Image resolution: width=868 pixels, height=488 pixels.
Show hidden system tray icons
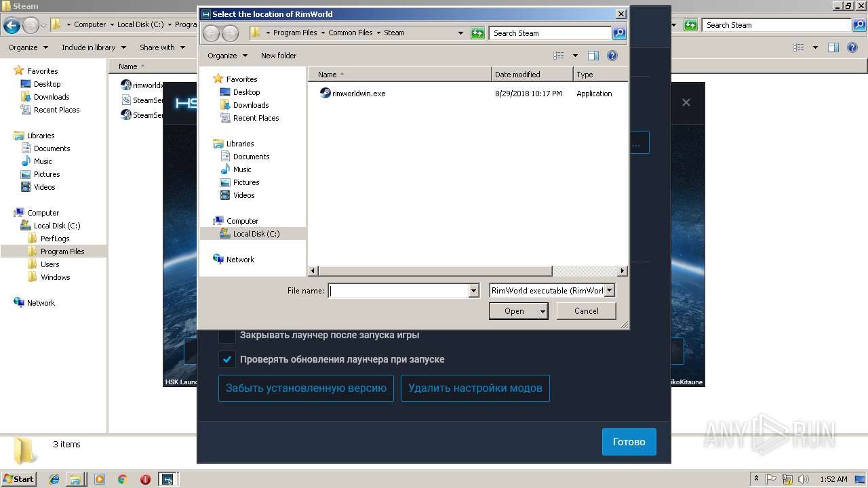[x=756, y=479]
